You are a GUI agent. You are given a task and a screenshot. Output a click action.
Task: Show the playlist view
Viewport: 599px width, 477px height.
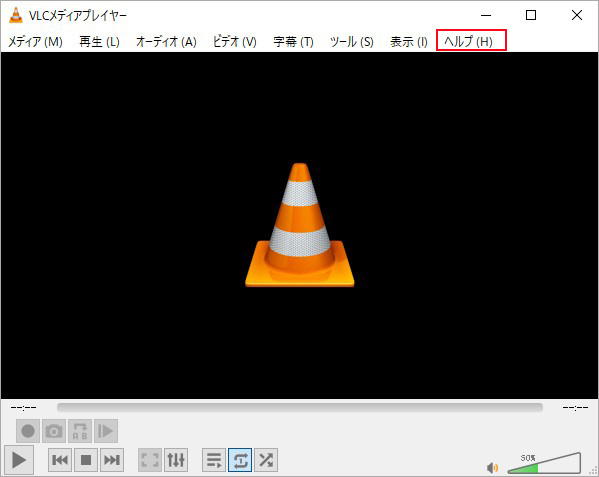point(214,460)
